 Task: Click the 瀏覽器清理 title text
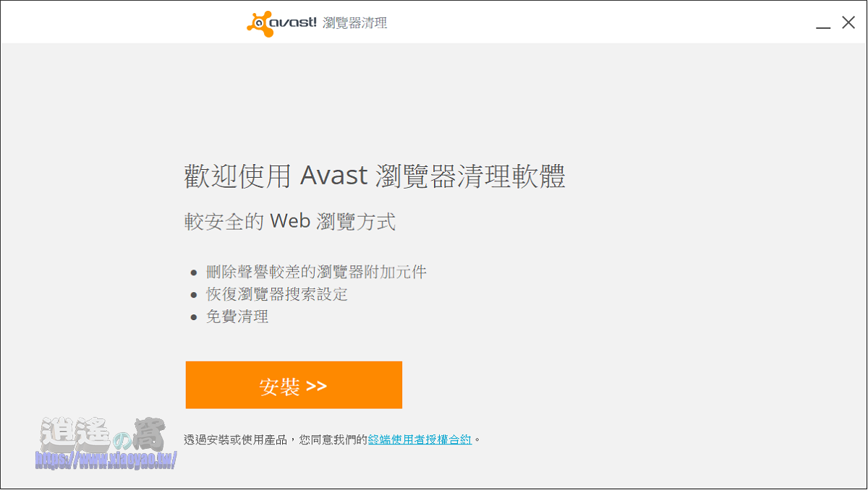355,23
